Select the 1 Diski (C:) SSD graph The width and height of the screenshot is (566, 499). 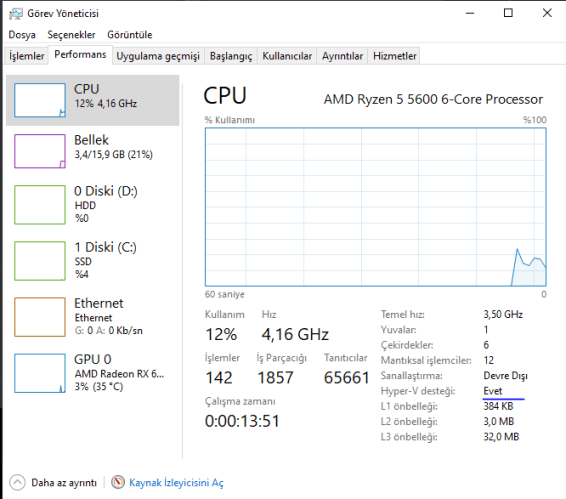coord(40,261)
